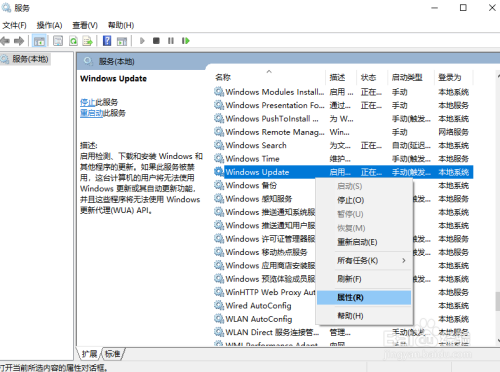Select the Windows Modules Installer row

coord(343,92)
